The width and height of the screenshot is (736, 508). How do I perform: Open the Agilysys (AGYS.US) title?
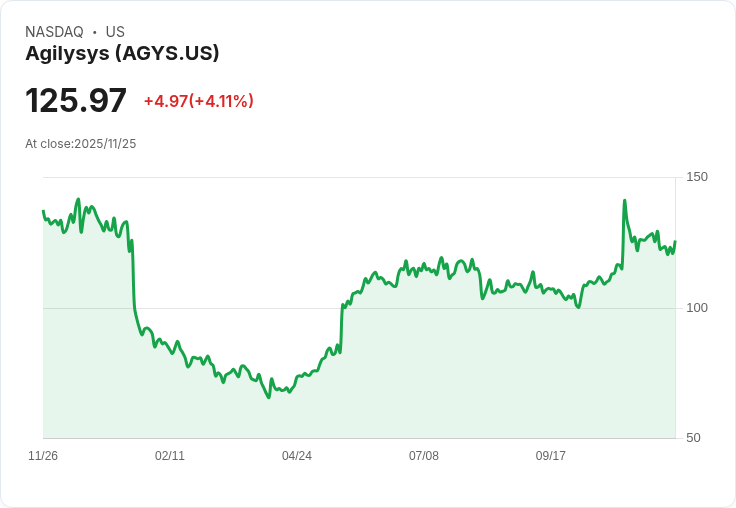pyautogui.click(x=122, y=54)
